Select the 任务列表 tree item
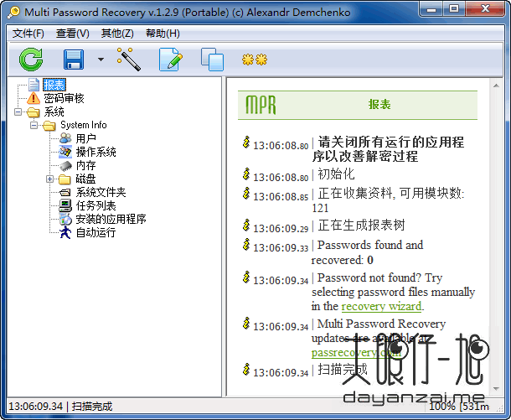 click(96, 205)
